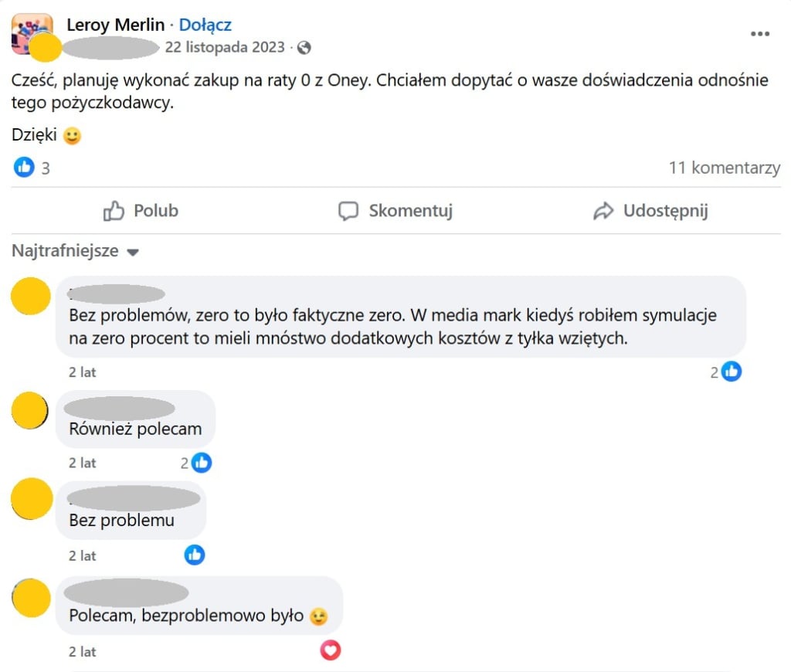The image size is (791, 672).
Task: Open the three-dots post options menu
Action: point(760,32)
